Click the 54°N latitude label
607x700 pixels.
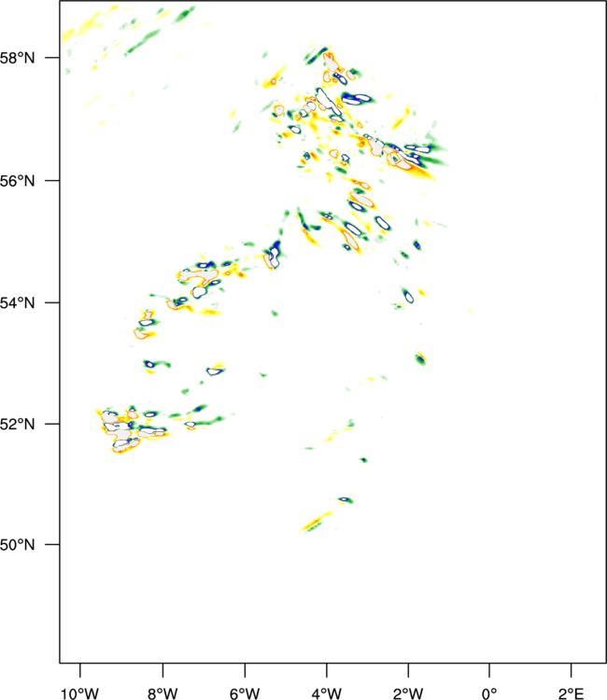17,303
